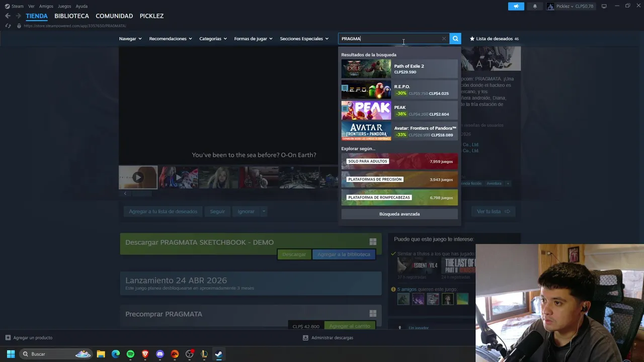644x362 pixels.
Task: Click Agregar al carrito button
Action: pyautogui.click(x=350, y=326)
